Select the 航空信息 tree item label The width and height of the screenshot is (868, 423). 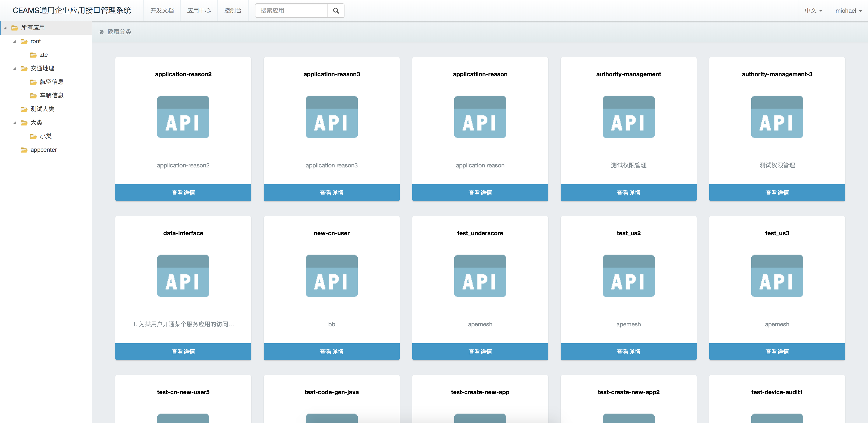52,82
